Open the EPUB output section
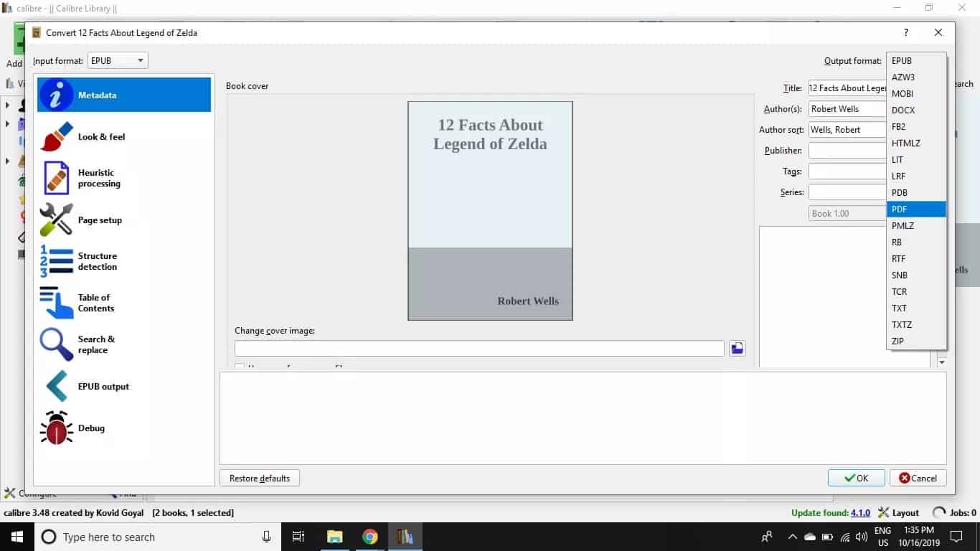Image resolution: width=980 pixels, height=551 pixels. (124, 386)
